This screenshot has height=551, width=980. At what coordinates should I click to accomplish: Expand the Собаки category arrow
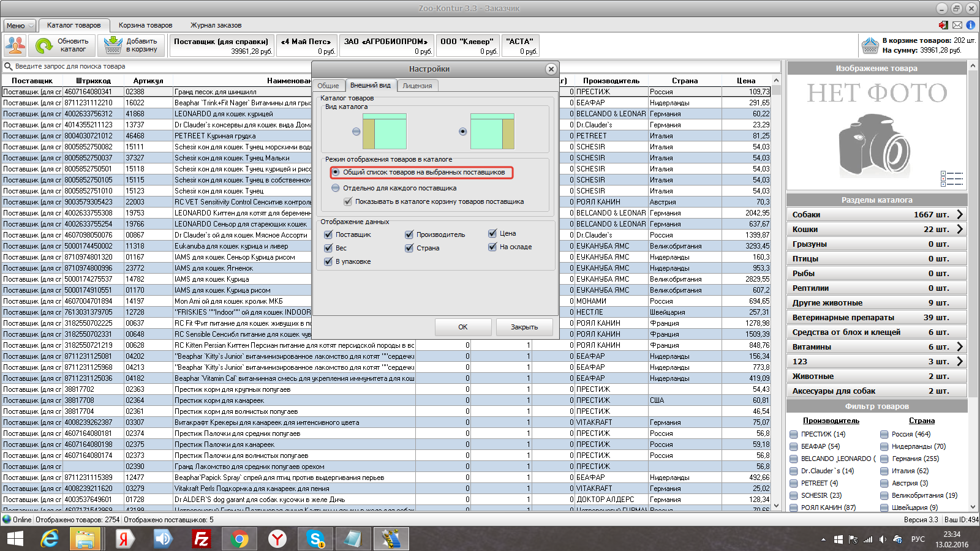959,214
